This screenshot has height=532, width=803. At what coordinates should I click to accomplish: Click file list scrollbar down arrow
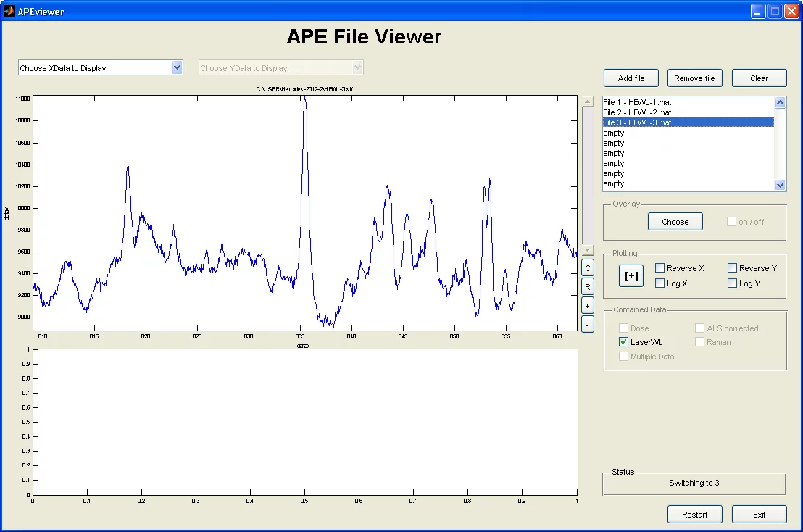[x=780, y=185]
